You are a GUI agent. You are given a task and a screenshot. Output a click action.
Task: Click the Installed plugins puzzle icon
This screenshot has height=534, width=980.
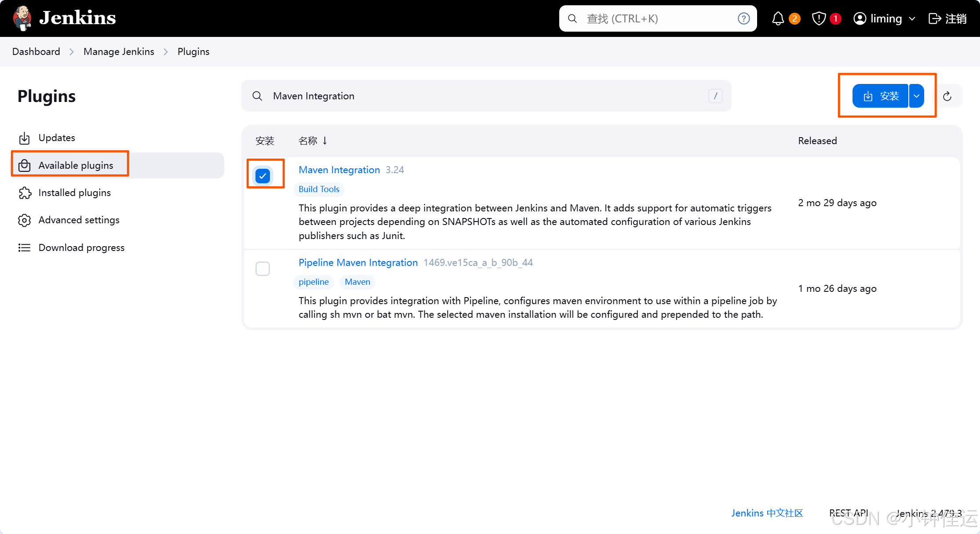25,193
